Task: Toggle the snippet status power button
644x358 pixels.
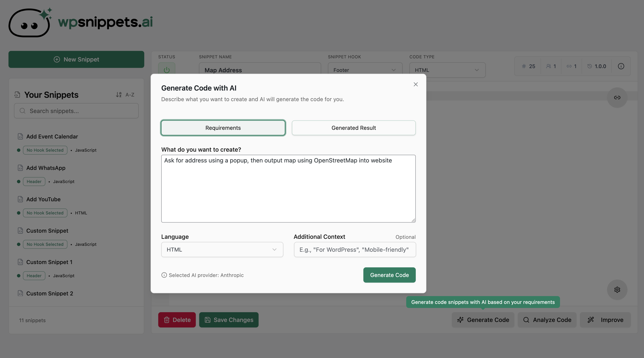Action: (x=167, y=70)
